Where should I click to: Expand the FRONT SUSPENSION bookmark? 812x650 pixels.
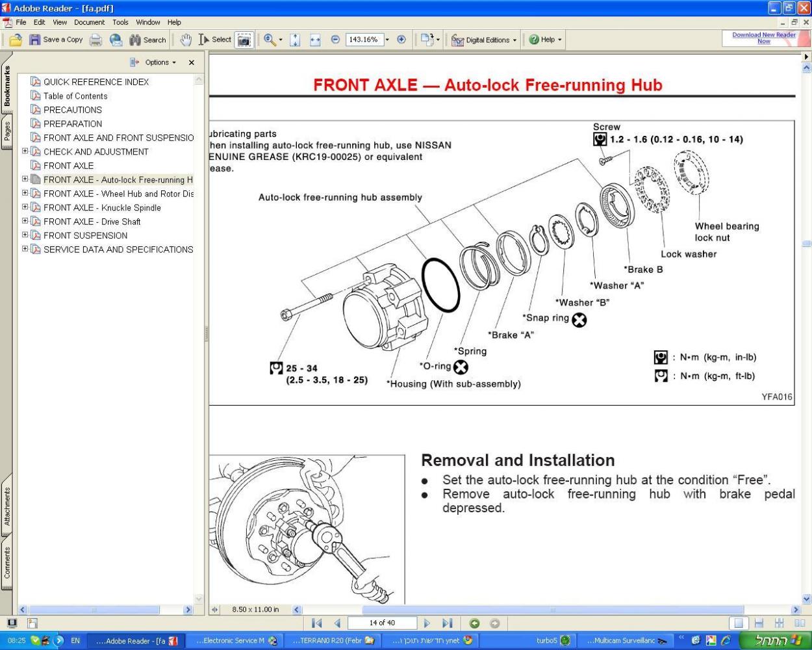click(25, 235)
